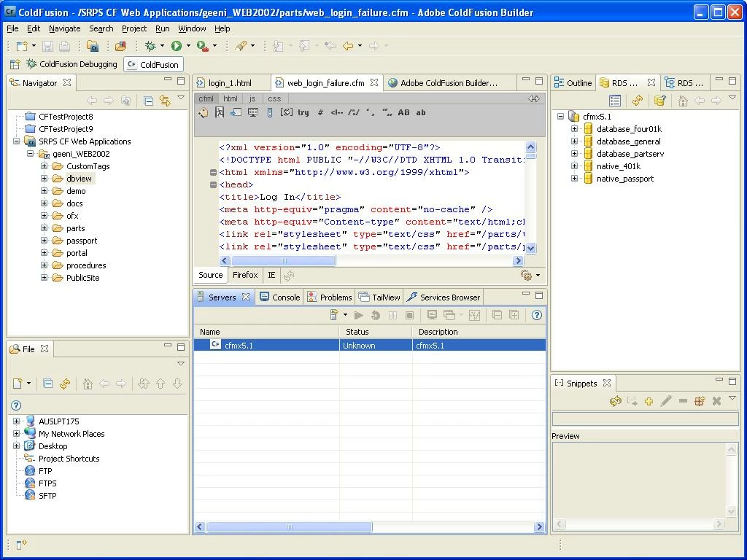Add a new snippet with the plus icon
The height and width of the screenshot is (560, 747).
pos(649,401)
